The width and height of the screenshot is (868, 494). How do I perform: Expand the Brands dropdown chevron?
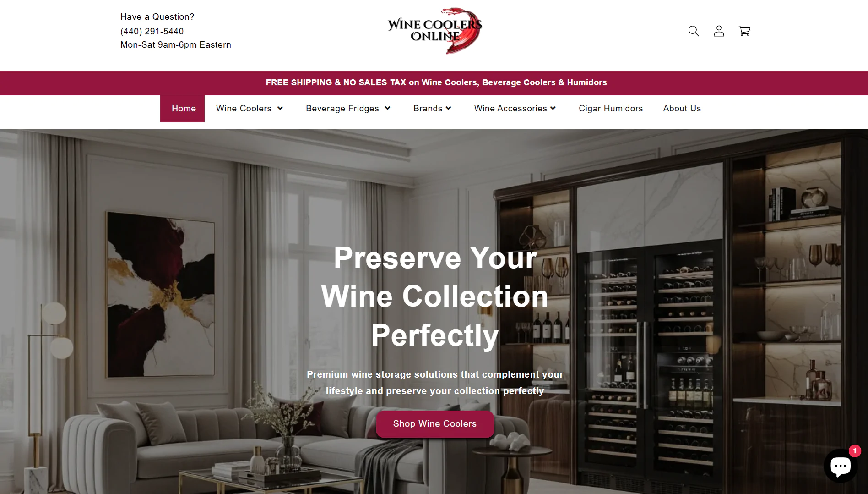click(x=449, y=108)
